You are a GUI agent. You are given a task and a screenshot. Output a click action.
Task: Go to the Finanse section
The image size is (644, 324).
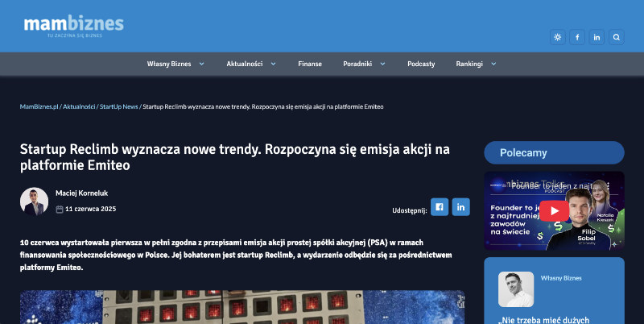310,64
